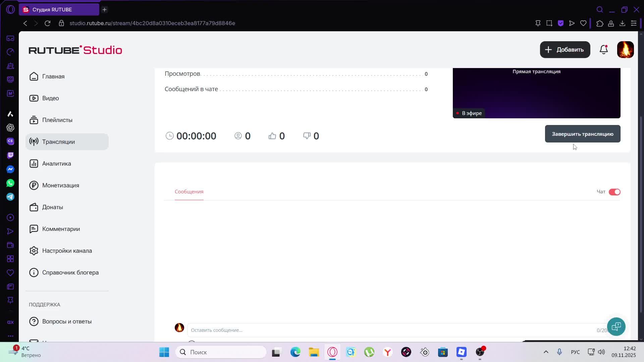Open the Справочник блогера link
The width and height of the screenshot is (644, 362).
click(x=70, y=273)
